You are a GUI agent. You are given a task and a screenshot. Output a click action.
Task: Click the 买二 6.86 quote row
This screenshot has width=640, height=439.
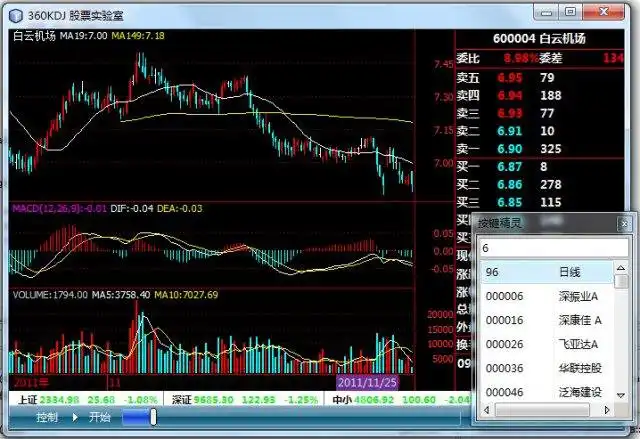coord(540,184)
